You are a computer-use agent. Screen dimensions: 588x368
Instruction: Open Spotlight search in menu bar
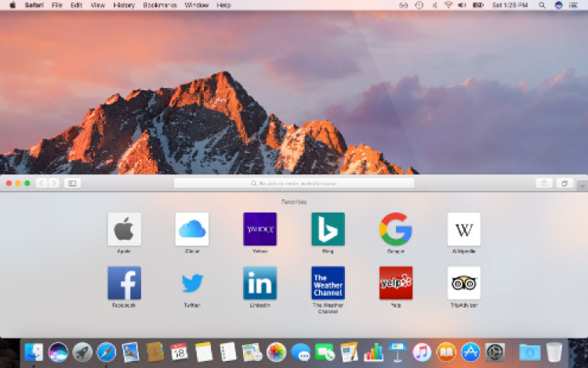tap(542, 5)
